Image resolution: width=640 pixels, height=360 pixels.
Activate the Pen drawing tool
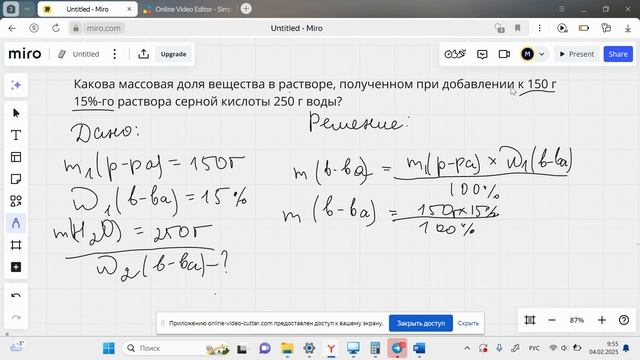pos(16,223)
